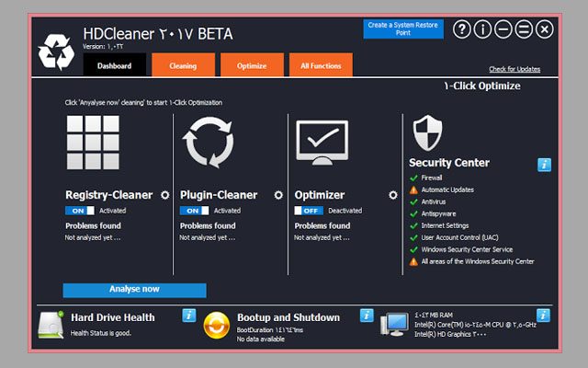Select the All Functions tab

coord(320,66)
